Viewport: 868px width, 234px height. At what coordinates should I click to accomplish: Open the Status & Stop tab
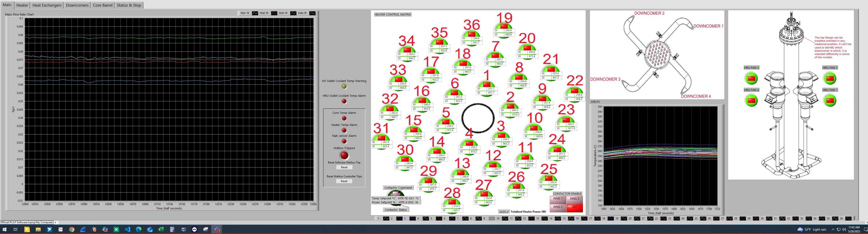[x=129, y=5]
